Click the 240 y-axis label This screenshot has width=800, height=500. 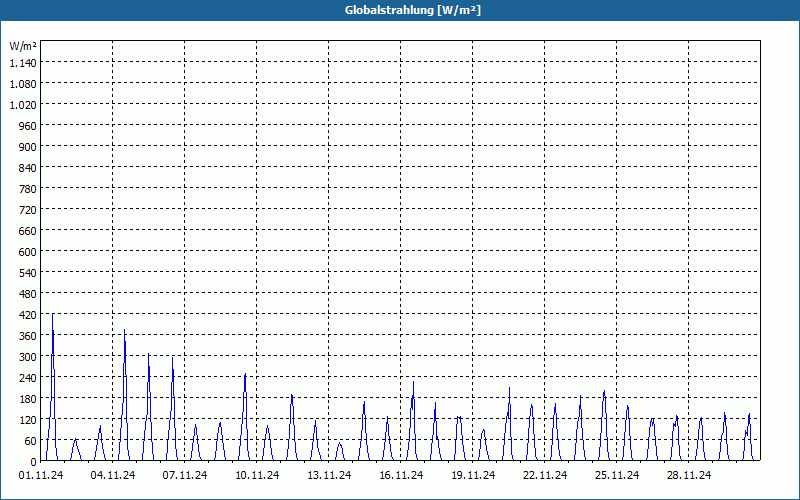pos(28,378)
